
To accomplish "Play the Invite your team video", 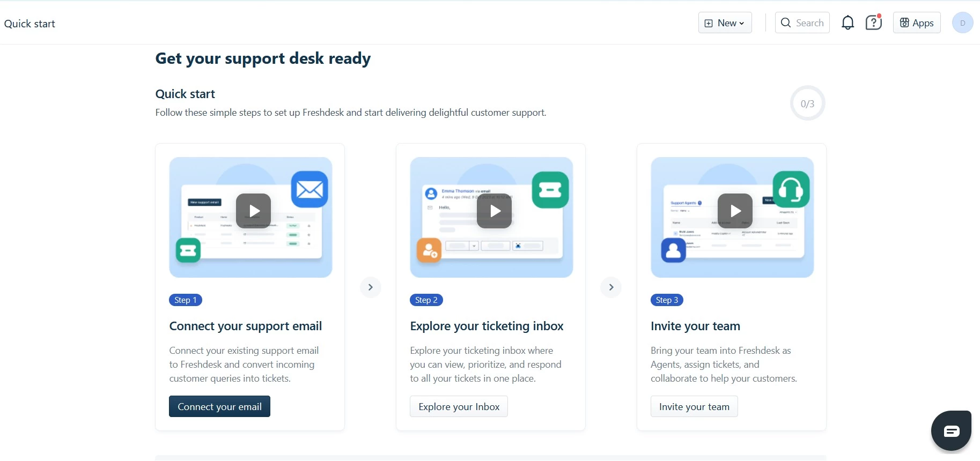I will (735, 211).
